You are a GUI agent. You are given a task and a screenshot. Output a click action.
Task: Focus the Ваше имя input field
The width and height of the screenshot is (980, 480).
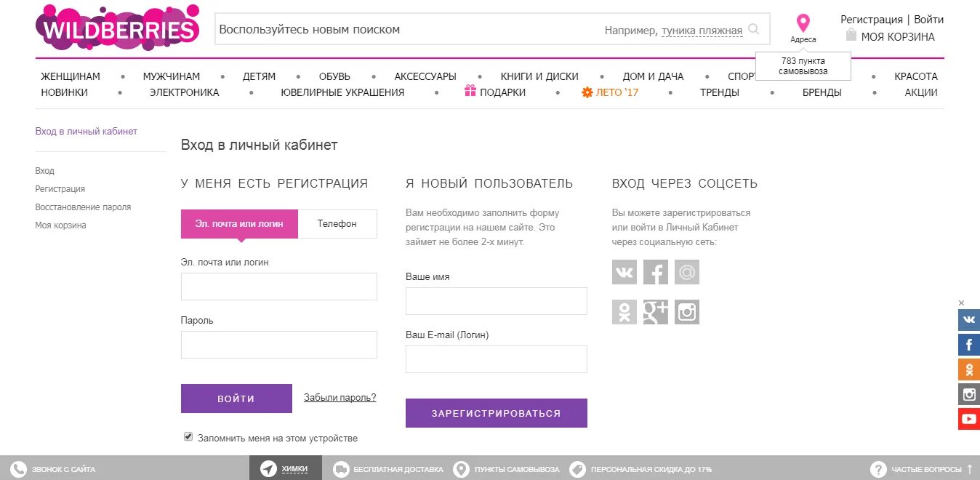pyautogui.click(x=497, y=301)
